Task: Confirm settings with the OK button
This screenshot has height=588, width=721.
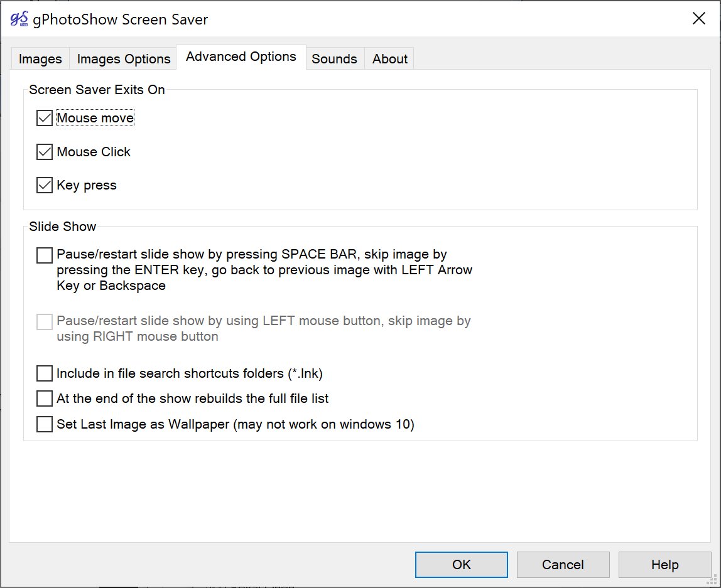Action: pyautogui.click(x=462, y=565)
